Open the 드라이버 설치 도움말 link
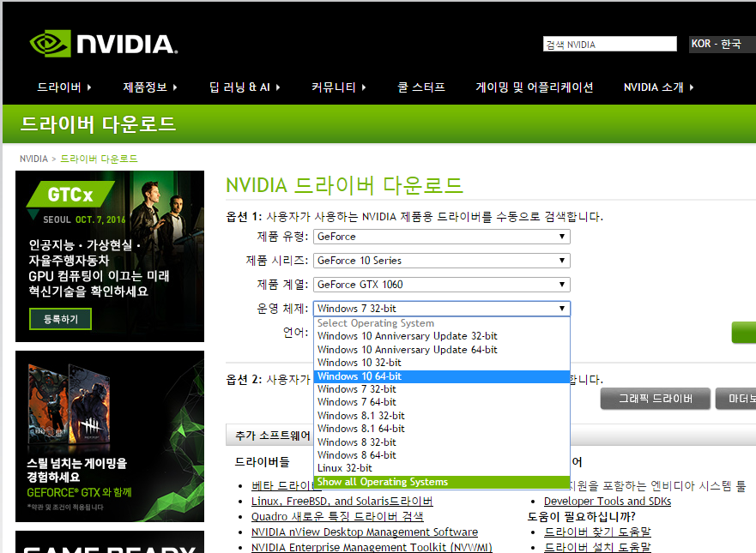The image size is (756, 553). (x=597, y=547)
